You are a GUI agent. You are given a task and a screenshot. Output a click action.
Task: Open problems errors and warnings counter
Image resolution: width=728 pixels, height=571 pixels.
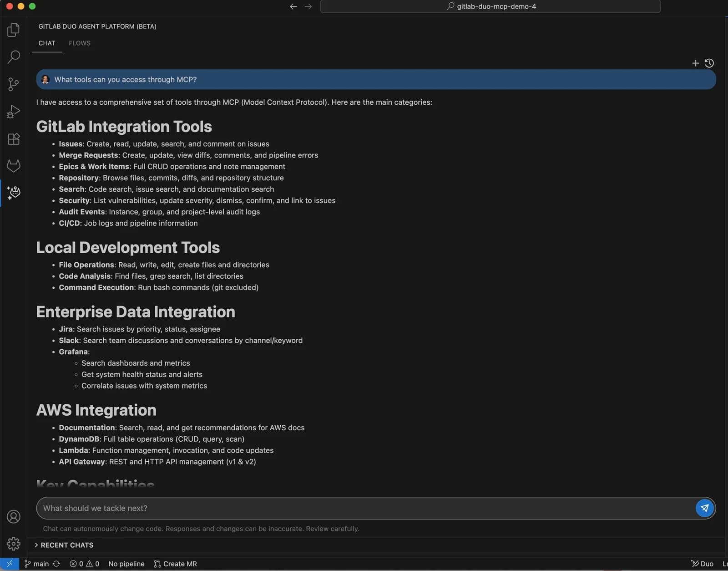tap(84, 564)
